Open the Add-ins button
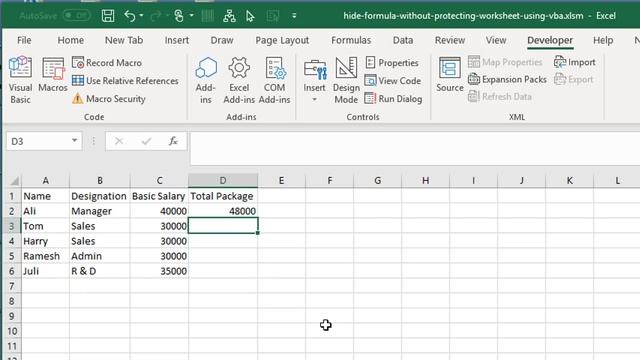 click(206, 80)
